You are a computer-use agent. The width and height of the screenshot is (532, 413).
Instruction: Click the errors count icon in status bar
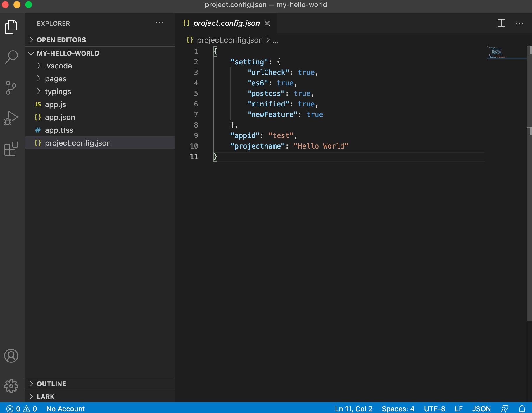coord(10,409)
